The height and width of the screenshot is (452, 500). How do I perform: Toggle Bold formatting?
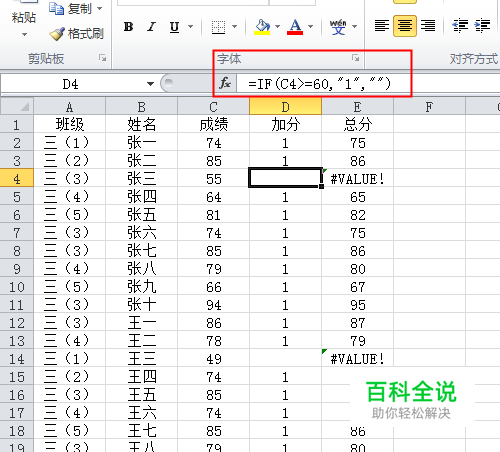(x=129, y=26)
